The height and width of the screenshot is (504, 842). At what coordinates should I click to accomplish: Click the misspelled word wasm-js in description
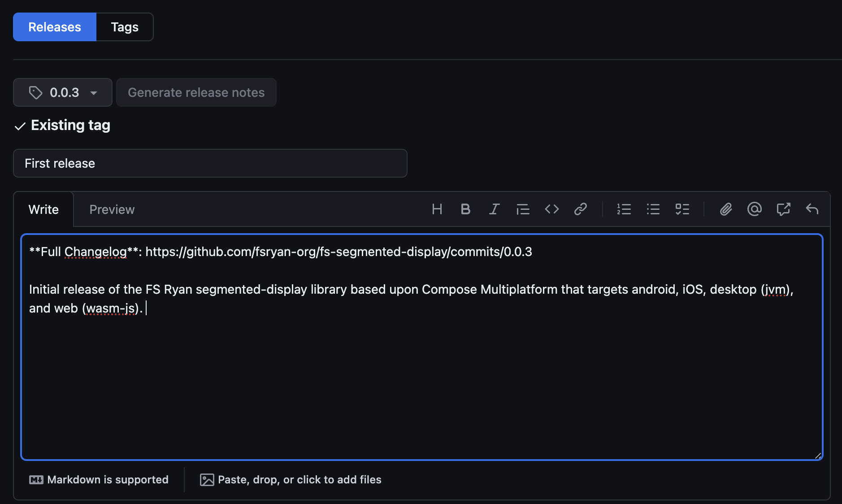111,308
